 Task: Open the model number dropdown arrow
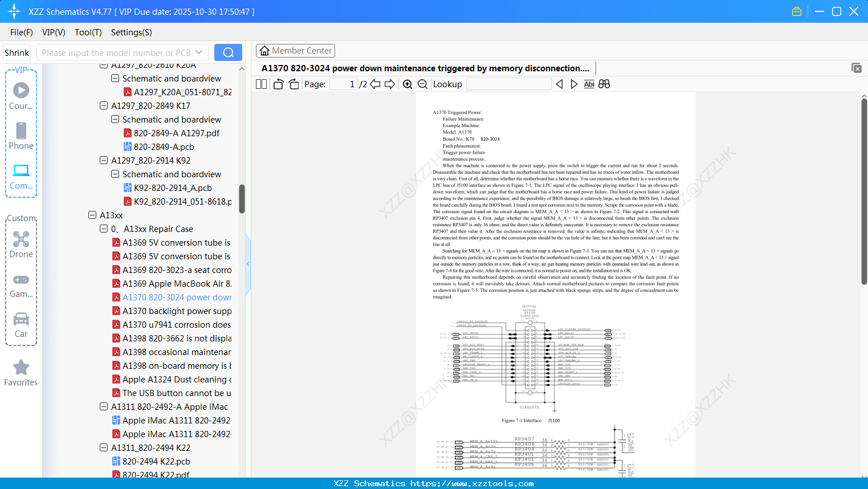[x=199, y=52]
